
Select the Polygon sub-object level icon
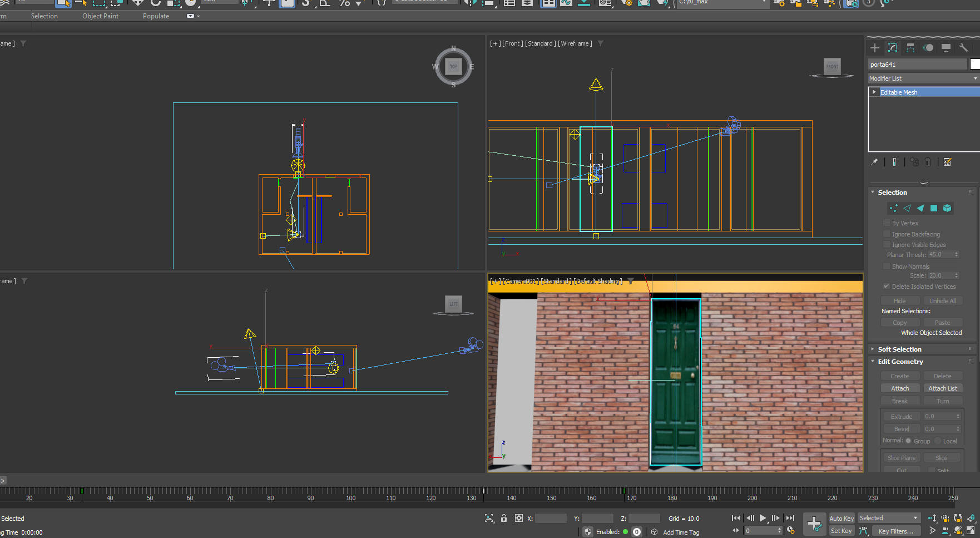click(934, 208)
